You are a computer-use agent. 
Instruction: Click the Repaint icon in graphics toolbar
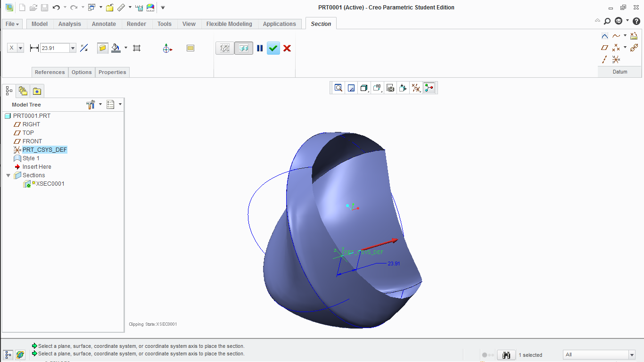pos(351,88)
